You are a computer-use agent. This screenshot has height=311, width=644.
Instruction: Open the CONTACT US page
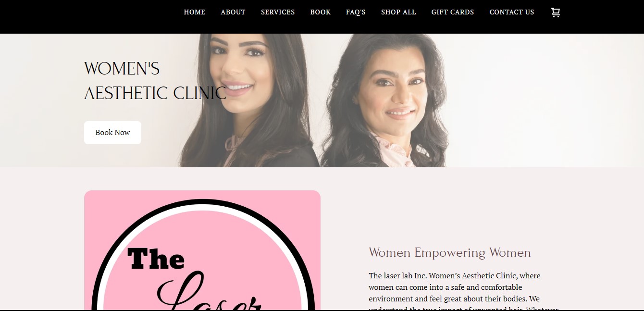pos(512,12)
